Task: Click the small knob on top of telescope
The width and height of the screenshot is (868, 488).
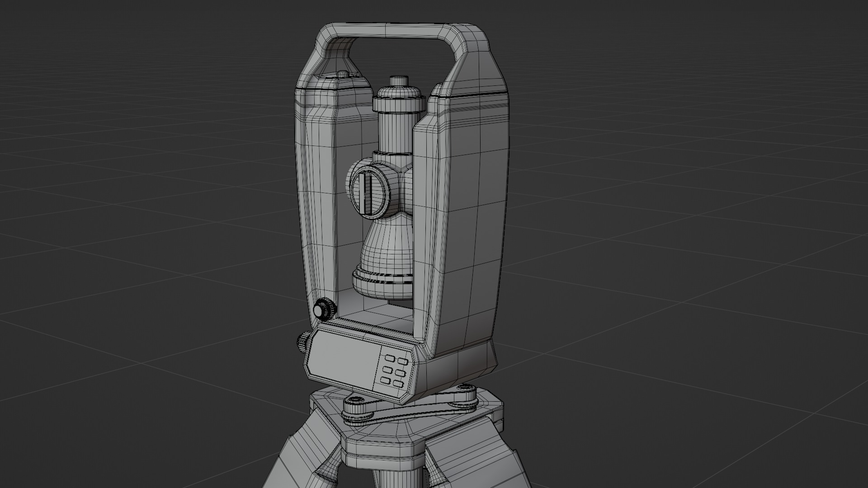Action: click(x=399, y=81)
